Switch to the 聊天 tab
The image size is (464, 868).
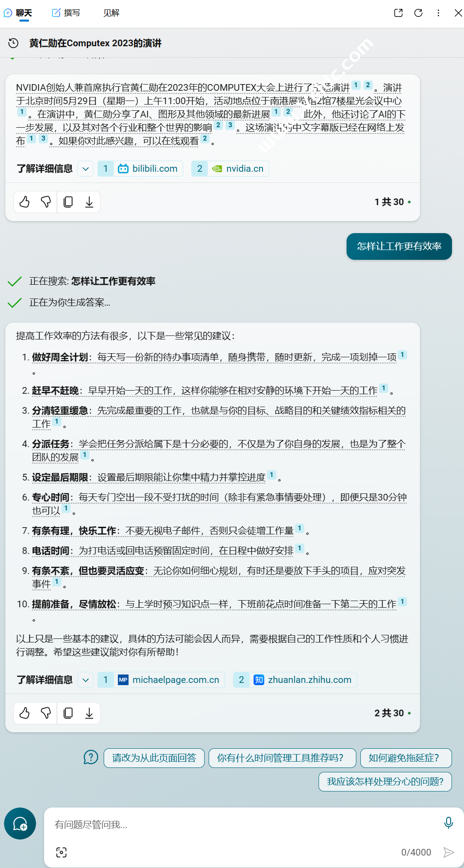coord(18,13)
